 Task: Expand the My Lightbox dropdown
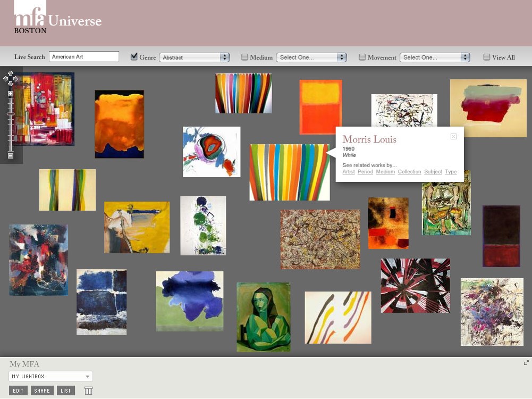pyautogui.click(x=50, y=376)
